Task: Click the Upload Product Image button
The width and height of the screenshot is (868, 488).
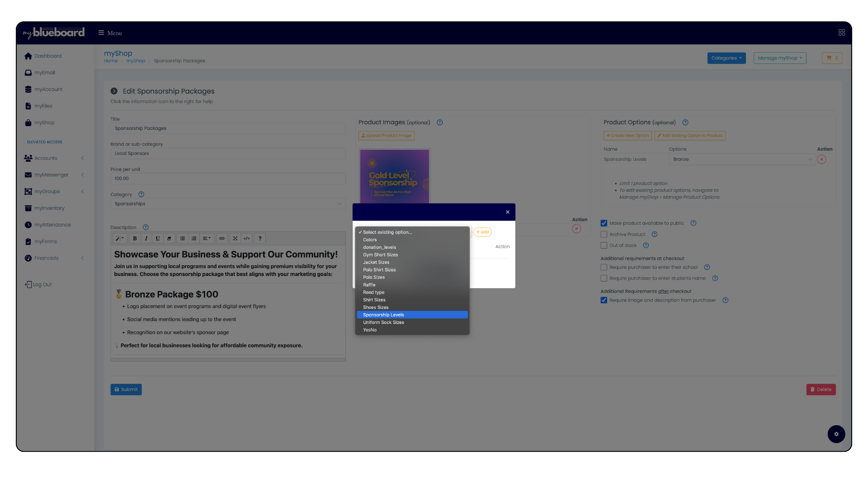Action: [x=387, y=136]
